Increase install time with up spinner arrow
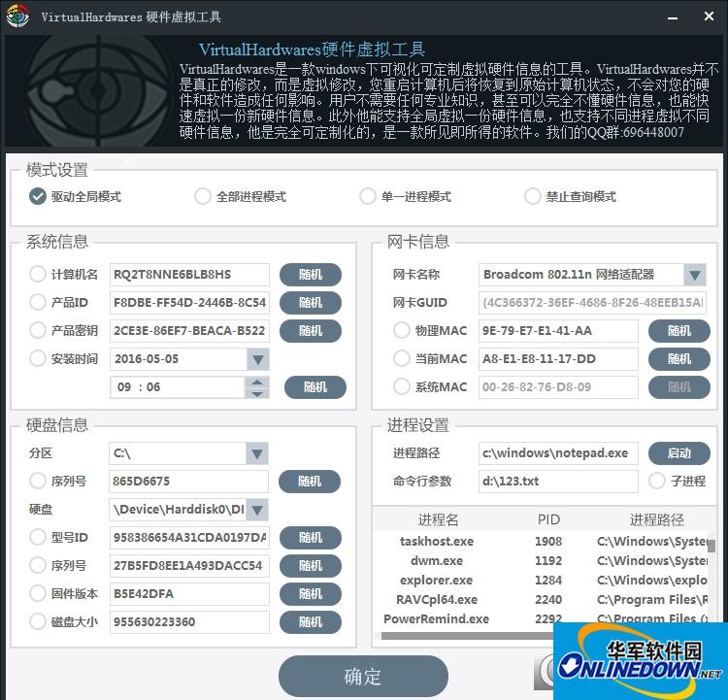The width and height of the screenshot is (728, 700). [257, 383]
